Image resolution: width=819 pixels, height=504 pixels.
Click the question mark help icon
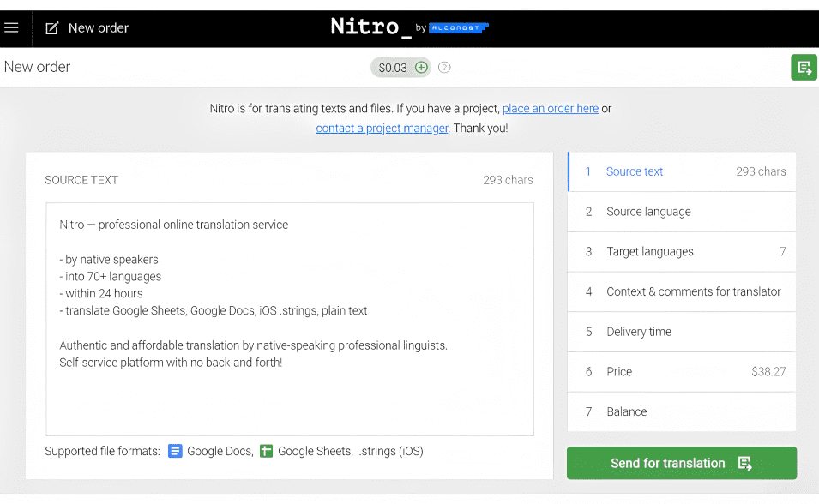click(x=444, y=68)
